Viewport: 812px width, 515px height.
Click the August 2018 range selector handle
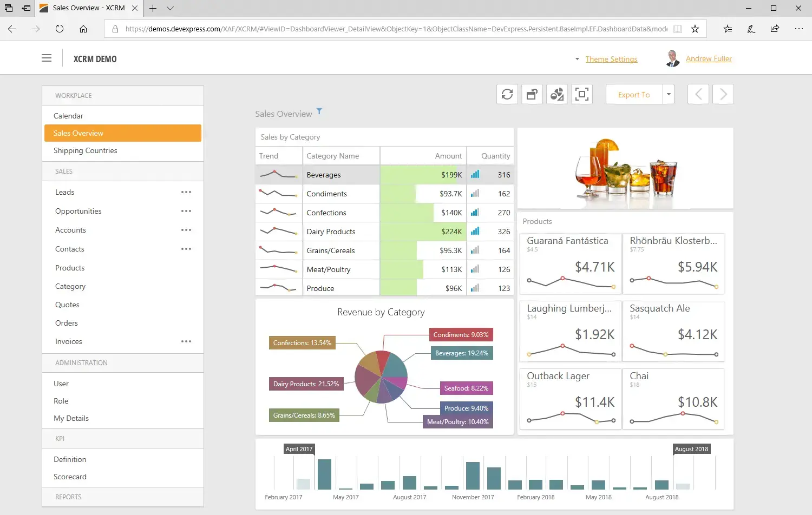691,449
